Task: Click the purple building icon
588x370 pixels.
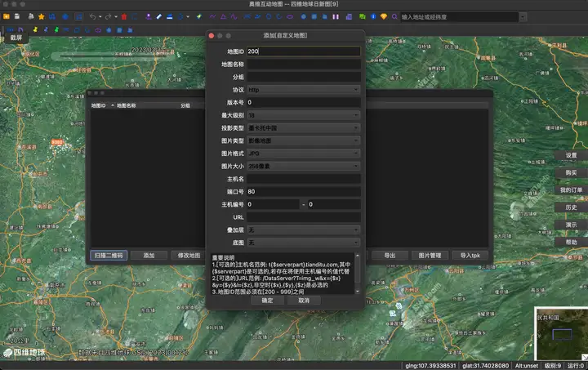Action: (x=349, y=17)
